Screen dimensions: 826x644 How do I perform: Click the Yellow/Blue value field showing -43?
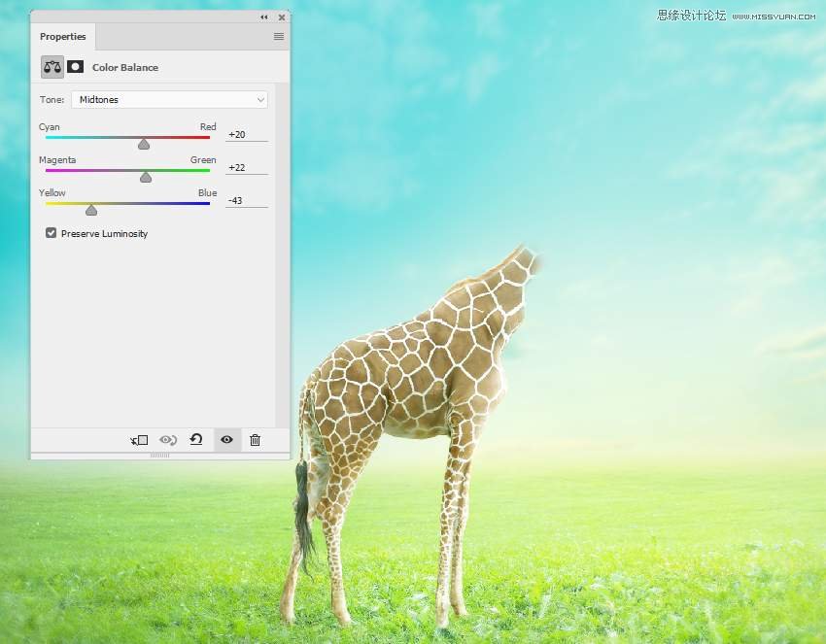click(246, 200)
